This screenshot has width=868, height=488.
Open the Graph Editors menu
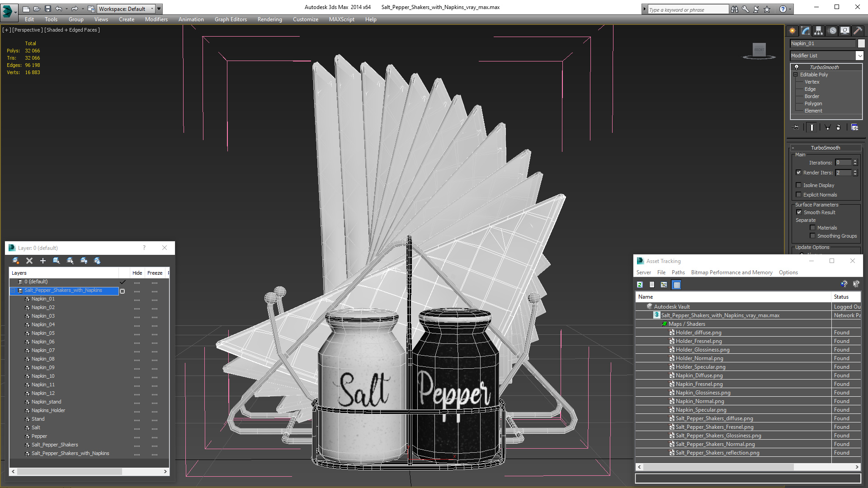tap(231, 19)
